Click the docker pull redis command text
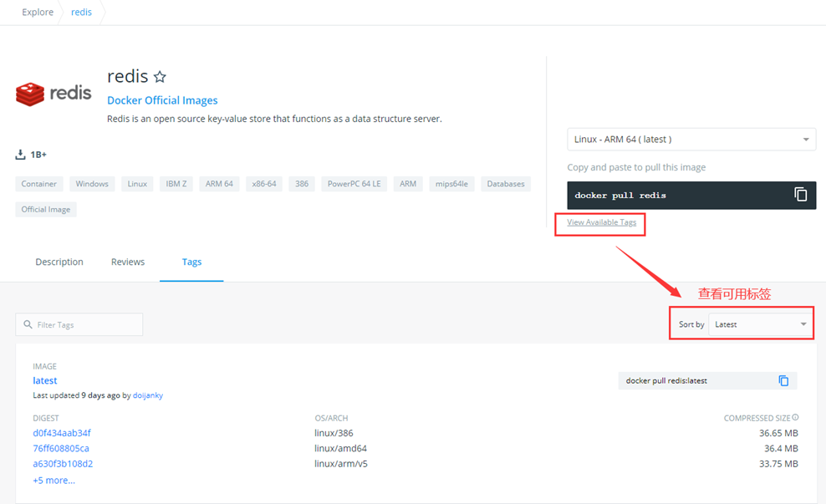Viewport: 826px width, 504px height. tap(620, 196)
